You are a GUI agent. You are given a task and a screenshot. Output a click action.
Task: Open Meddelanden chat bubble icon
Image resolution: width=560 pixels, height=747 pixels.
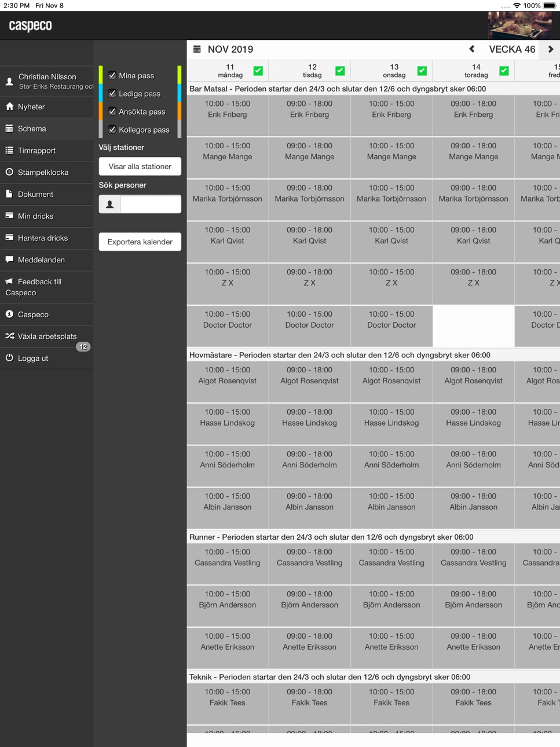pyautogui.click(x=9, y=259)
